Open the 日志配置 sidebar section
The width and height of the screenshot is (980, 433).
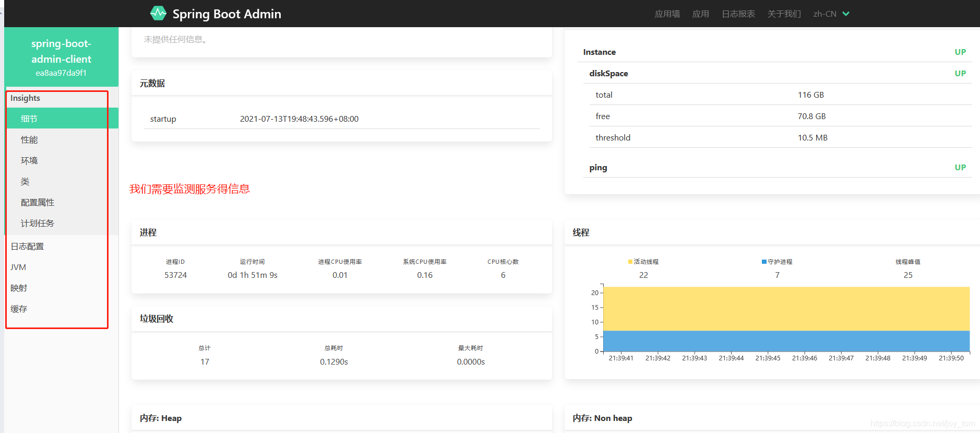point(62,246)
